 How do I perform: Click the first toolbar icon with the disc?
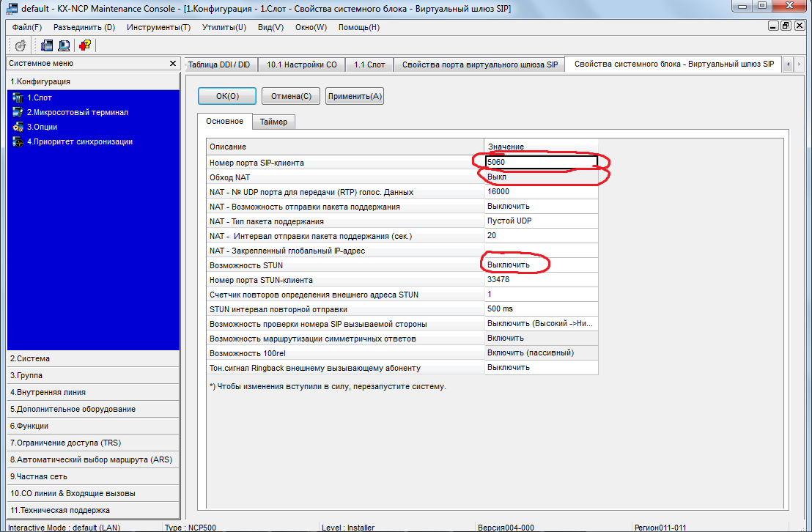point(21,45)
